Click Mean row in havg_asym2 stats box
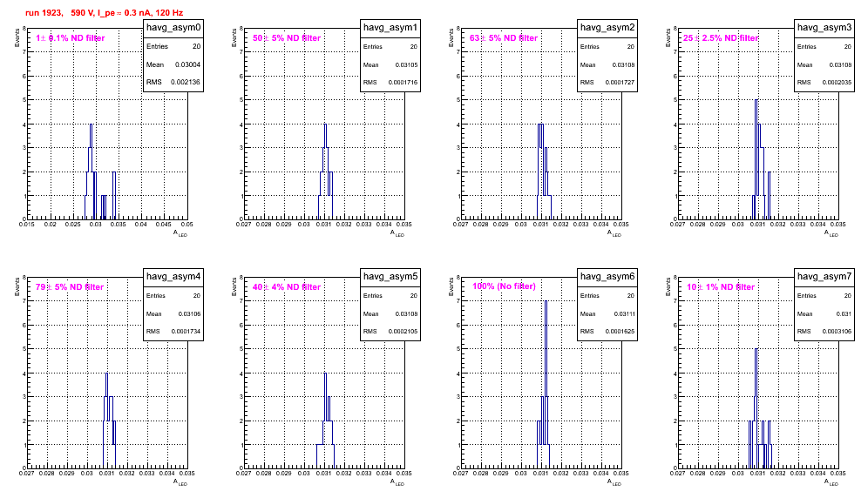Screen dimensions: 868x498 [x=607, y=64]
